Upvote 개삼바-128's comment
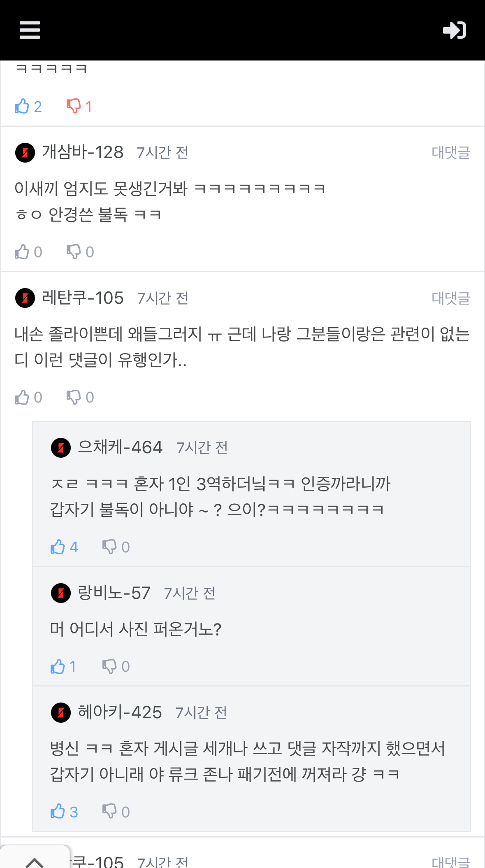 pos(22,251)
